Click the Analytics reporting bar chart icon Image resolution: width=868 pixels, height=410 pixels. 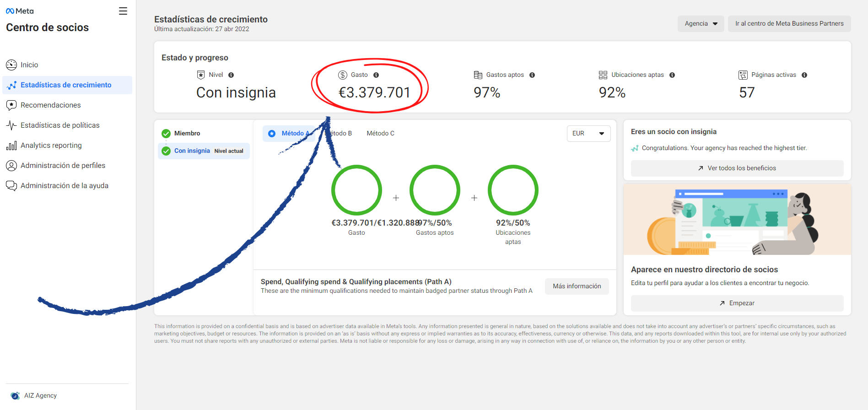point(11,146)
